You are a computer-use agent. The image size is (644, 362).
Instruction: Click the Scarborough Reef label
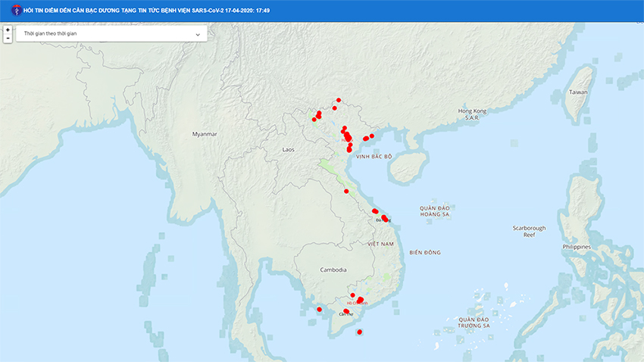(529, 231)
